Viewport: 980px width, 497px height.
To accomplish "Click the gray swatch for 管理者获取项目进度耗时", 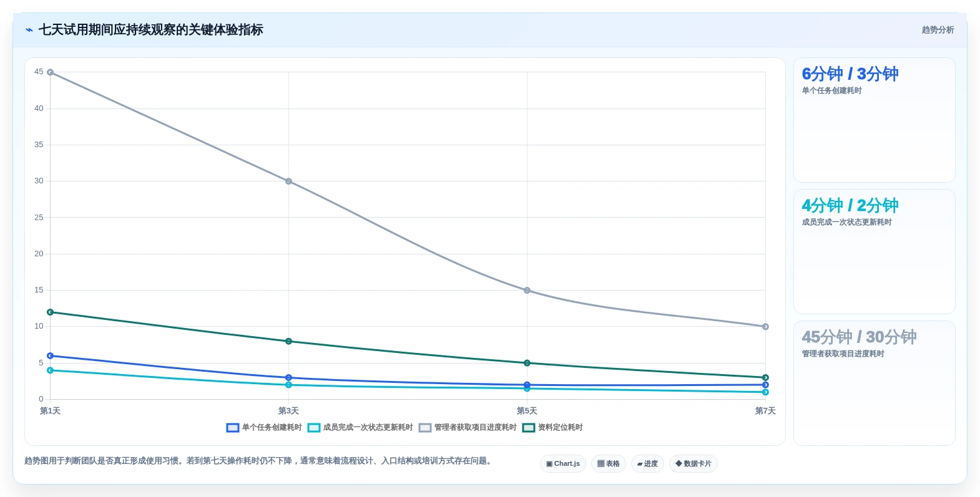I will point(425,428).
